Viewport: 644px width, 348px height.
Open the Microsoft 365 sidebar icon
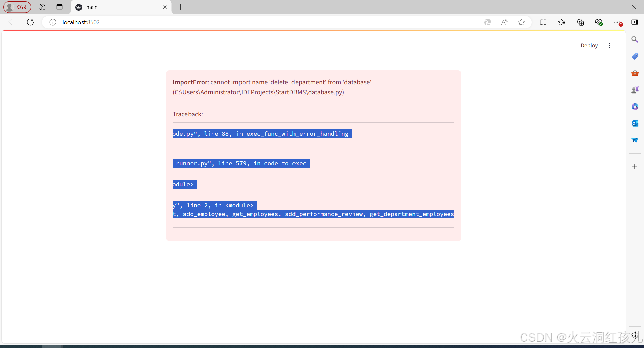coord(635,106)
